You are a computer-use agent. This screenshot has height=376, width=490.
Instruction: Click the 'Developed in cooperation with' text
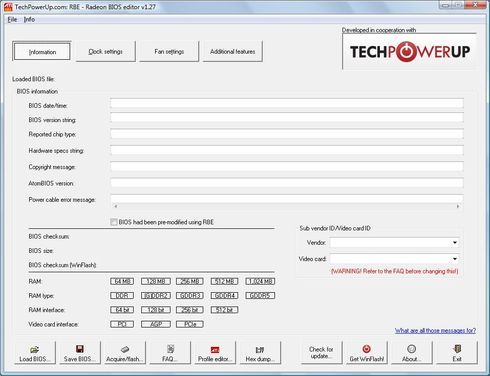(x=379, y=30)
